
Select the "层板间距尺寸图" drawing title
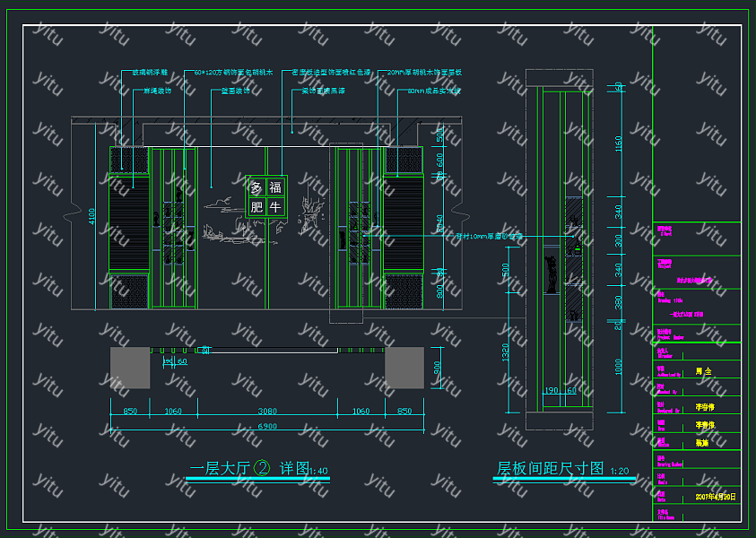click(x=551, y=468)
